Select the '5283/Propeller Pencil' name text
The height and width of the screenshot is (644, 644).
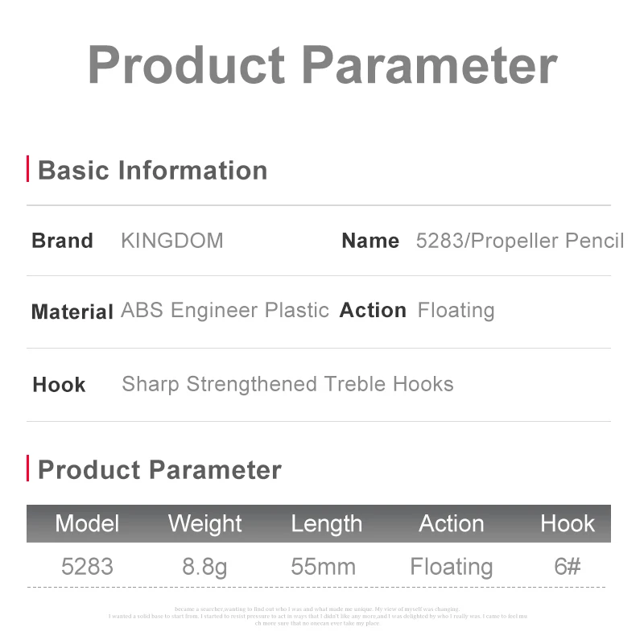click(520, 241)
